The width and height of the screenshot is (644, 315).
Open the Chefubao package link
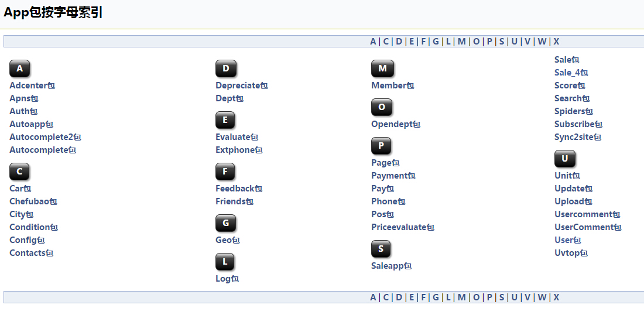coord(33,201)
